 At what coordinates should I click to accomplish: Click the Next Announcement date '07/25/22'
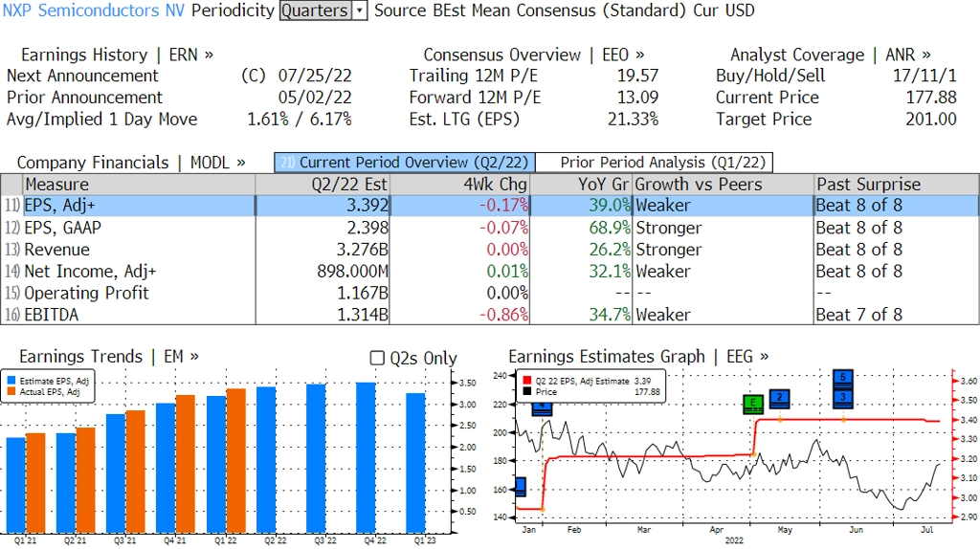[x=315, y=76]
